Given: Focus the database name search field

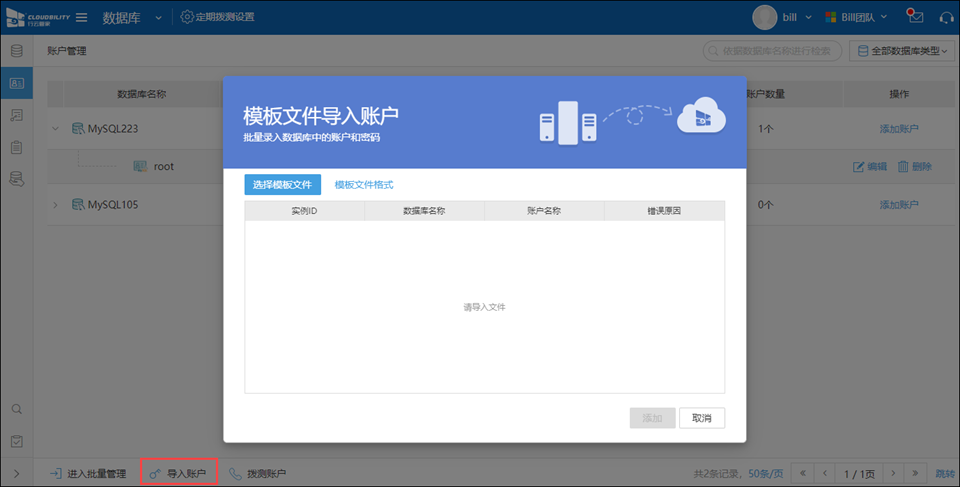Looking at the screenshot, I should coord(775,51).
